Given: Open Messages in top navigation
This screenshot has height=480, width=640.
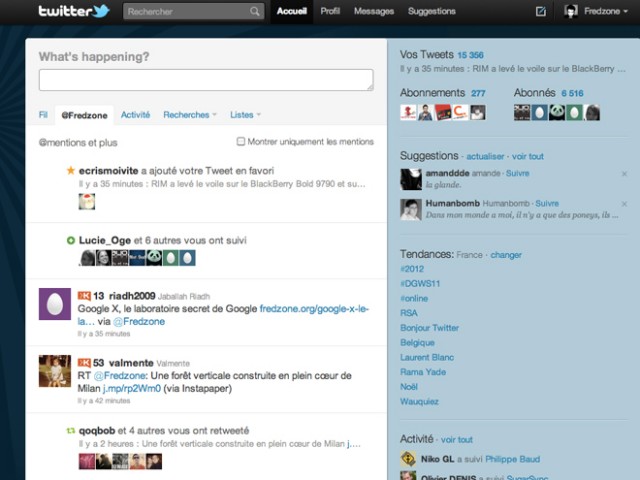Looking at the screenshot, I should (374, 11).
